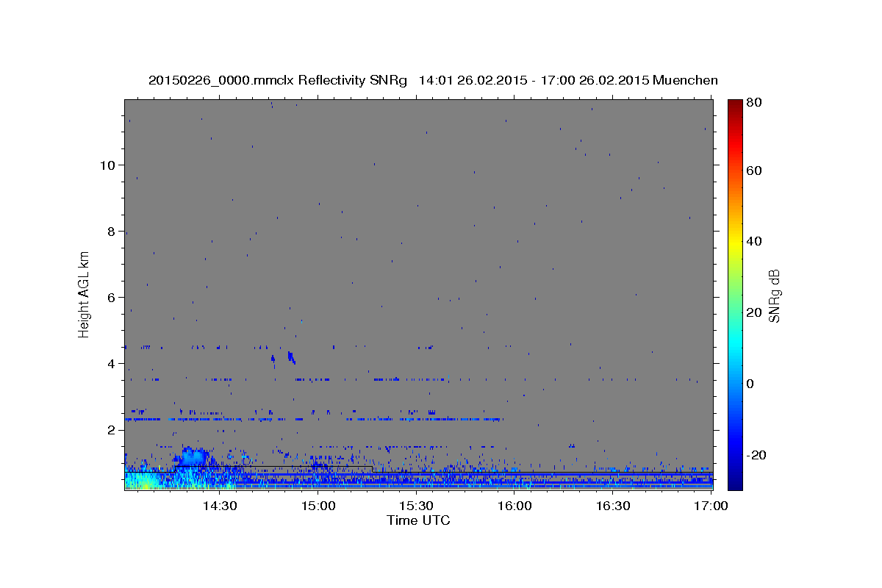Click the blue echo streak near 4 km
Image resolution: width=882 pixels, height=588 pixels.
291,357
